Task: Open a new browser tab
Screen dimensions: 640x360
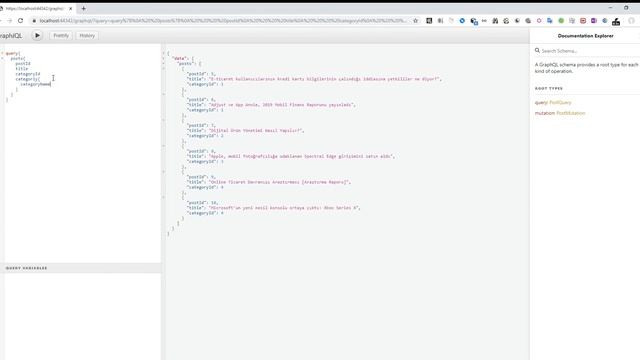Action: tap(83, 8)
